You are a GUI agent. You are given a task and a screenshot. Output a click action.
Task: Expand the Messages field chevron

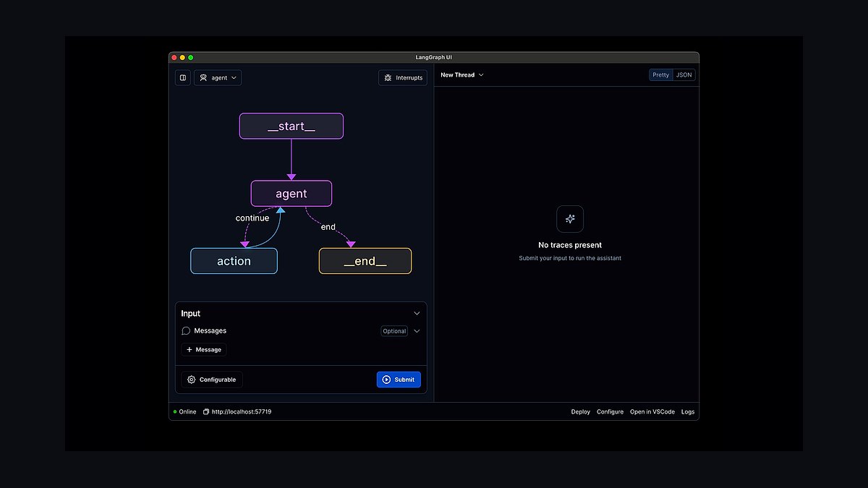[417, 331]
